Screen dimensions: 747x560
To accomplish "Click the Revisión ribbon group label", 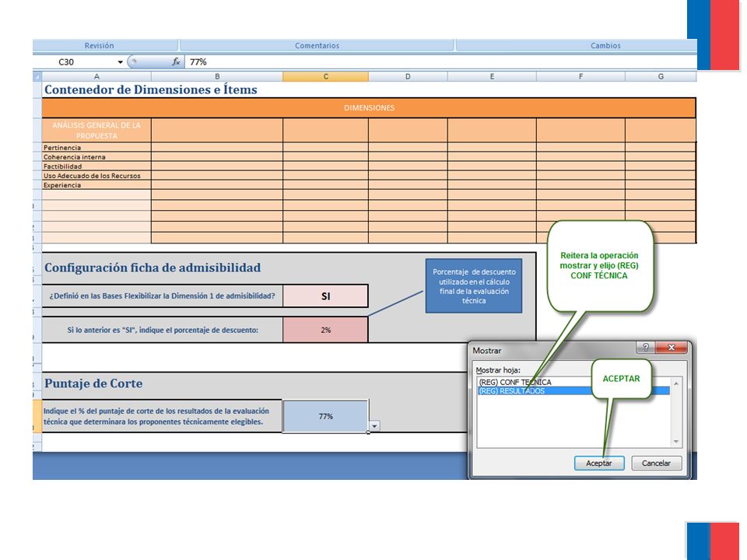I will click(x=99, y=46).
